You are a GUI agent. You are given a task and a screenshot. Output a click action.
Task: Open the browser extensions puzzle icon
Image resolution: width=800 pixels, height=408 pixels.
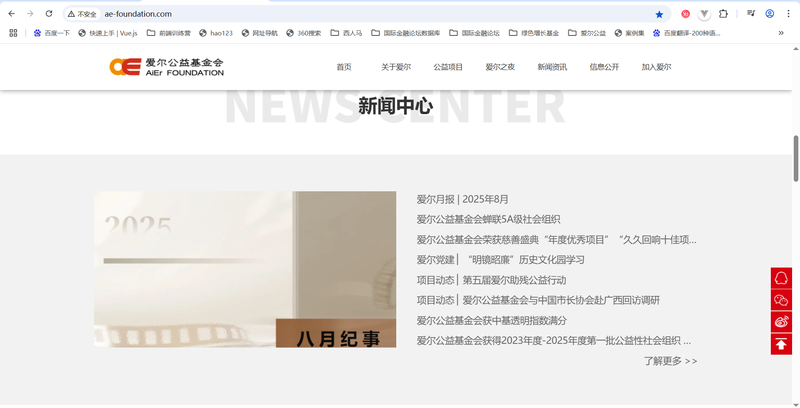click(x=723, y=14)
